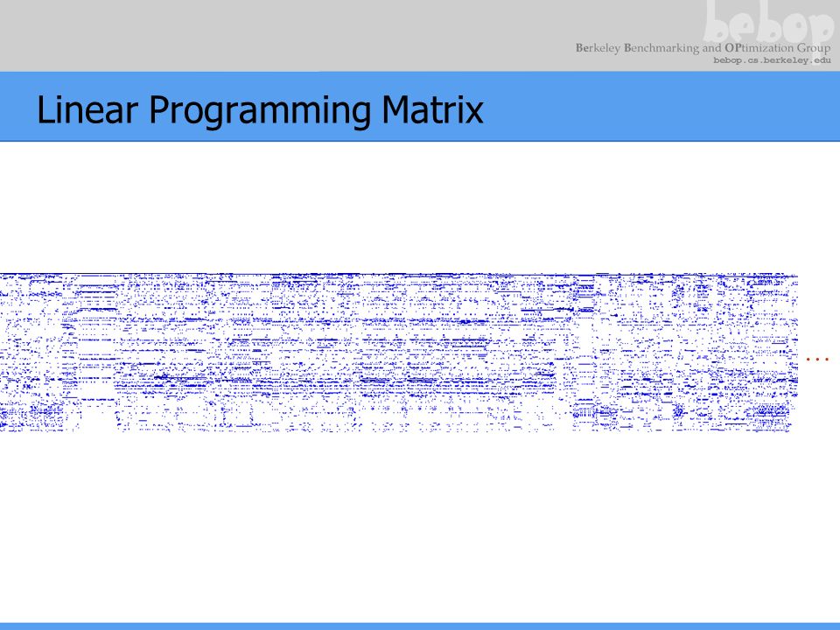840x630 pixels.
Task: Click the slide title 'Linear Programming Matrix'
Action: click(260, 110)
